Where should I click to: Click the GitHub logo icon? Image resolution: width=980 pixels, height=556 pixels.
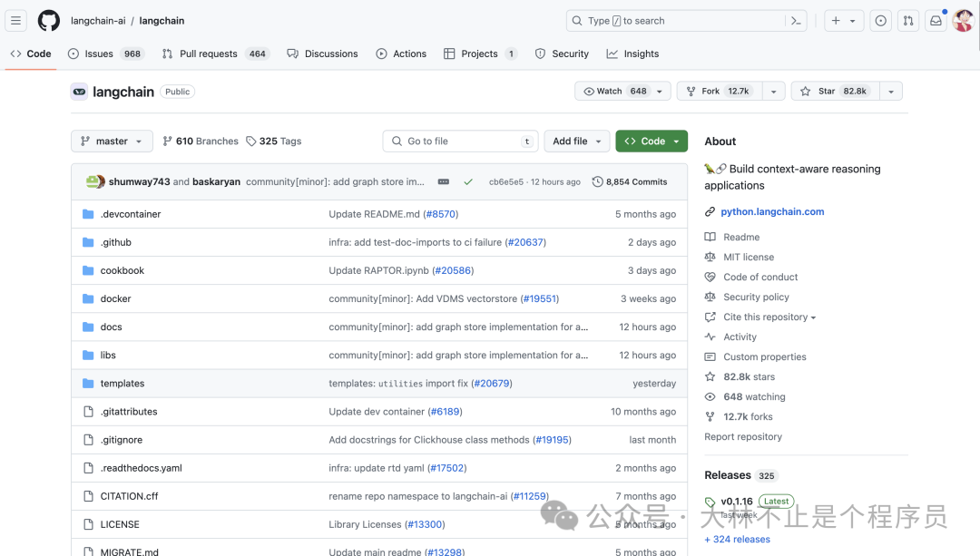[49, 21]
